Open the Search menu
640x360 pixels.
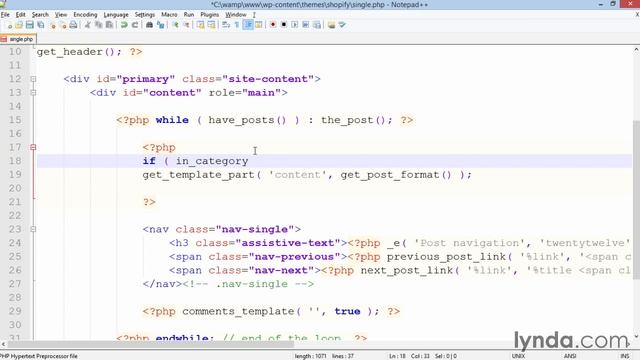(40, 15)
